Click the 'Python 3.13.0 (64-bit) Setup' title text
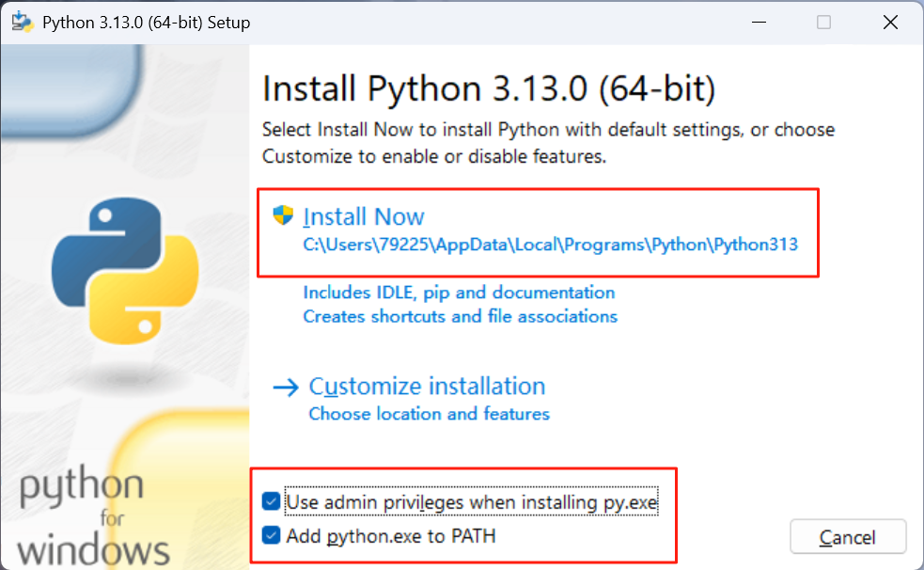Image resolution: width=924 pixels, height=570 pixels. (x=146, y=23)
